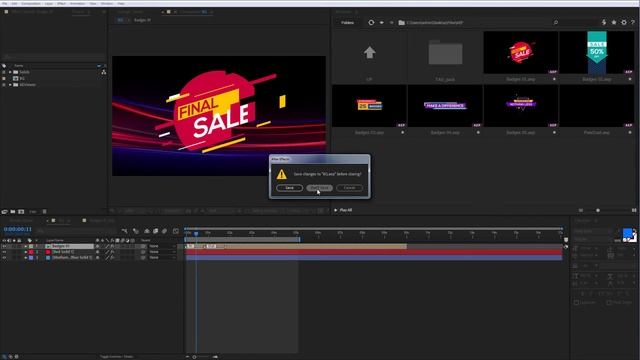Expand the Blue Solid layer properties
This screenshot has width=640, height=360.
point(25,258)
